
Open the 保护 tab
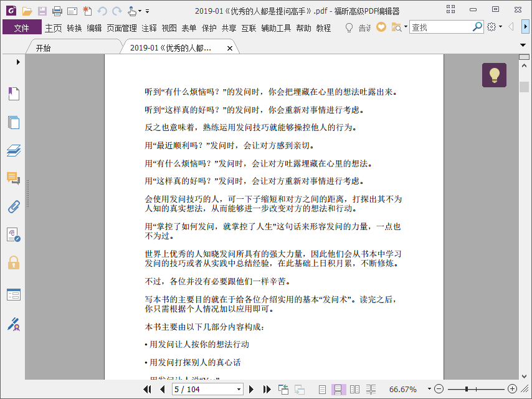coord(209,28)
